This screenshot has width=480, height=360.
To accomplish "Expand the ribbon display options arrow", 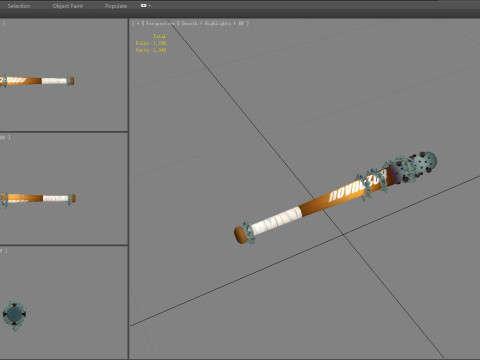I will click(150, 6).
